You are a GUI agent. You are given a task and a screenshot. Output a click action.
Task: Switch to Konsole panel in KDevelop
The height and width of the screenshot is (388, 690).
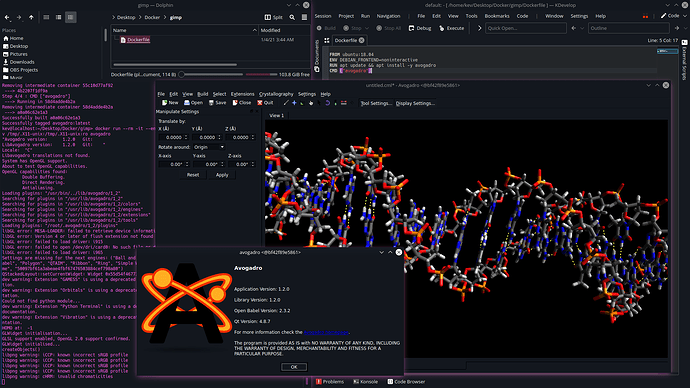[x=366, y=381]
